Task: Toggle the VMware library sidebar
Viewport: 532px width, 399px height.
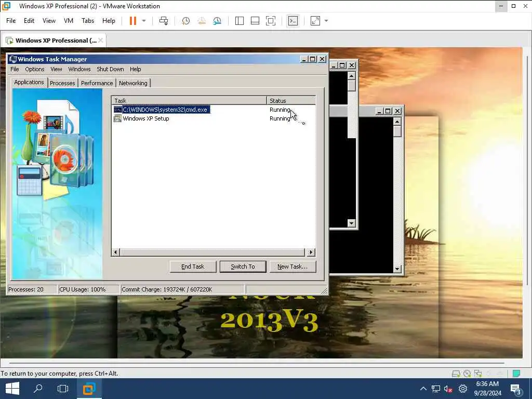Action: coord(239,21)
